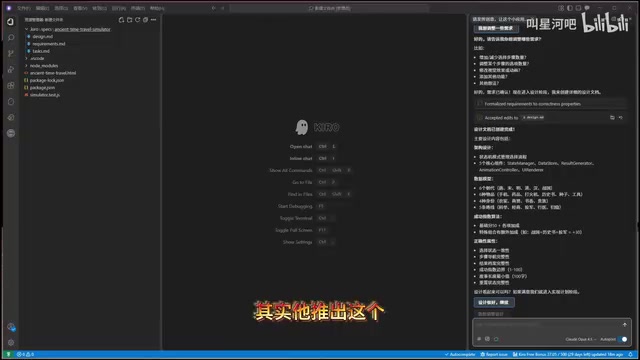Open the third menu in the menu bar
The height and width of the screenshot is (360, 640).
coord(61,8)
